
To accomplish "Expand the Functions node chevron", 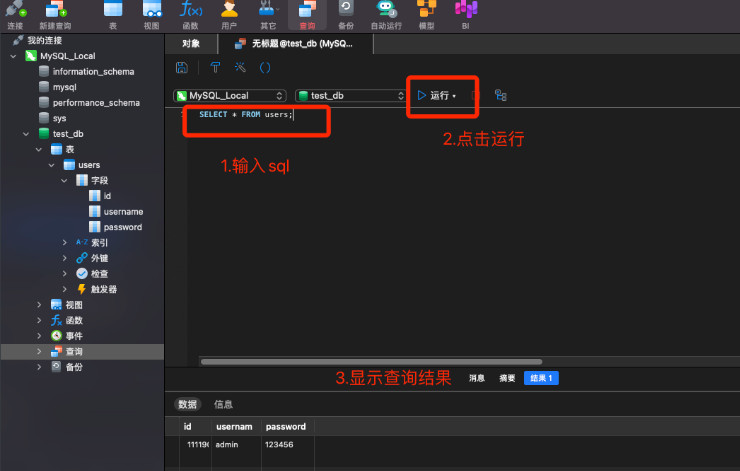I will 39,320.
